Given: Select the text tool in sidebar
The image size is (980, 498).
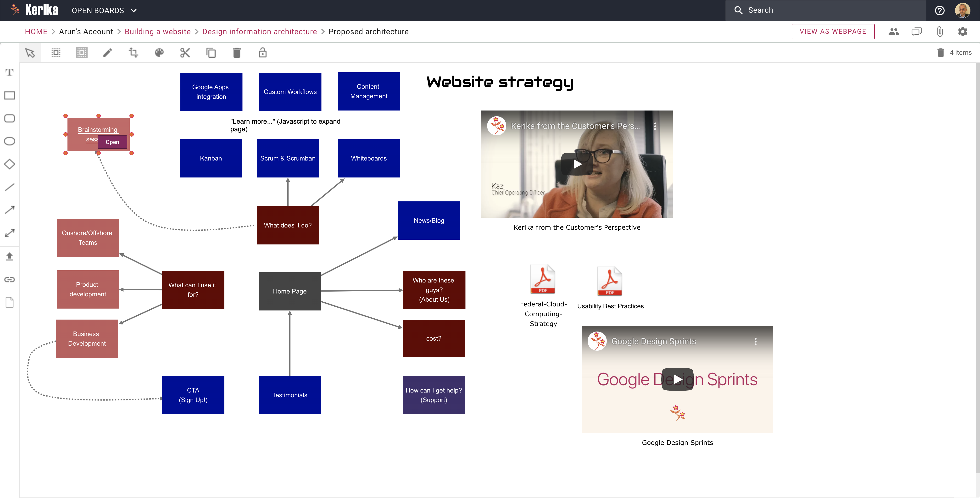Looking at the screenshot, I should pos(10,72).
